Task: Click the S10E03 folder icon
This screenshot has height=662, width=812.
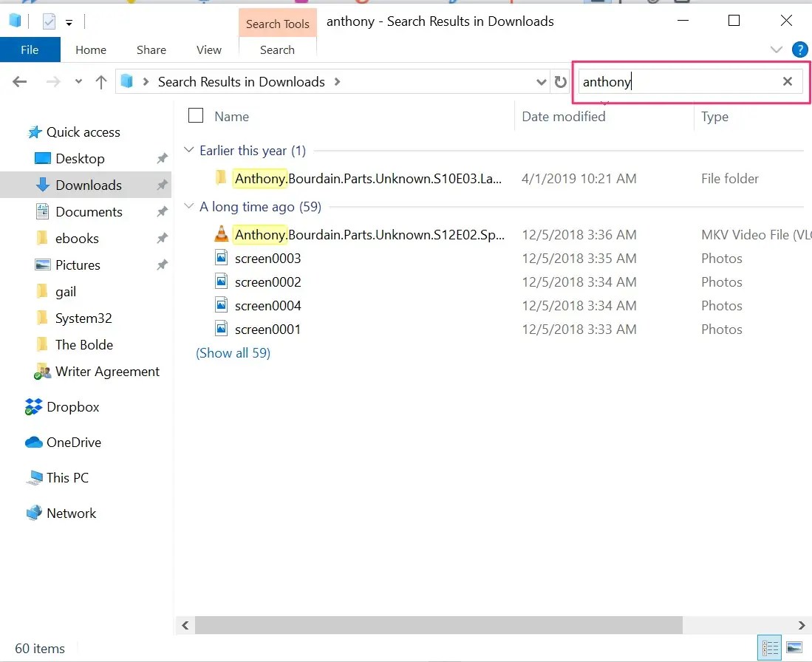Action: [x=221, y=177]
